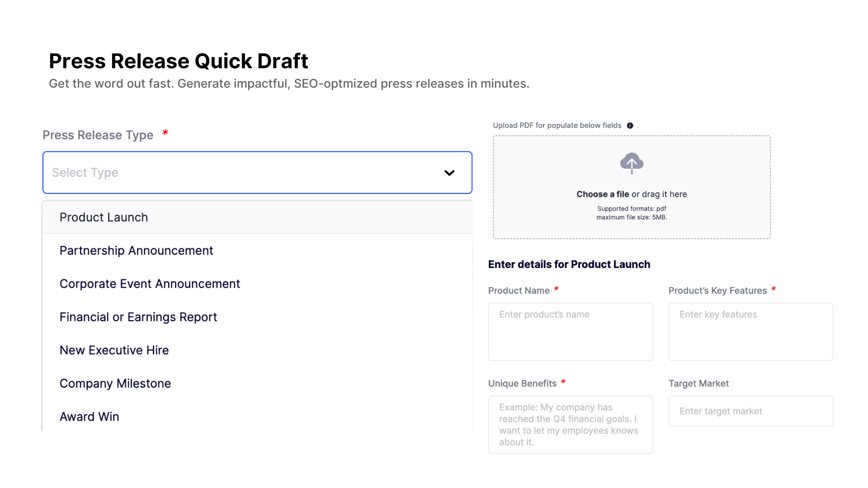Select Award Win option
The image size is (868, 488).
point(257,417)
